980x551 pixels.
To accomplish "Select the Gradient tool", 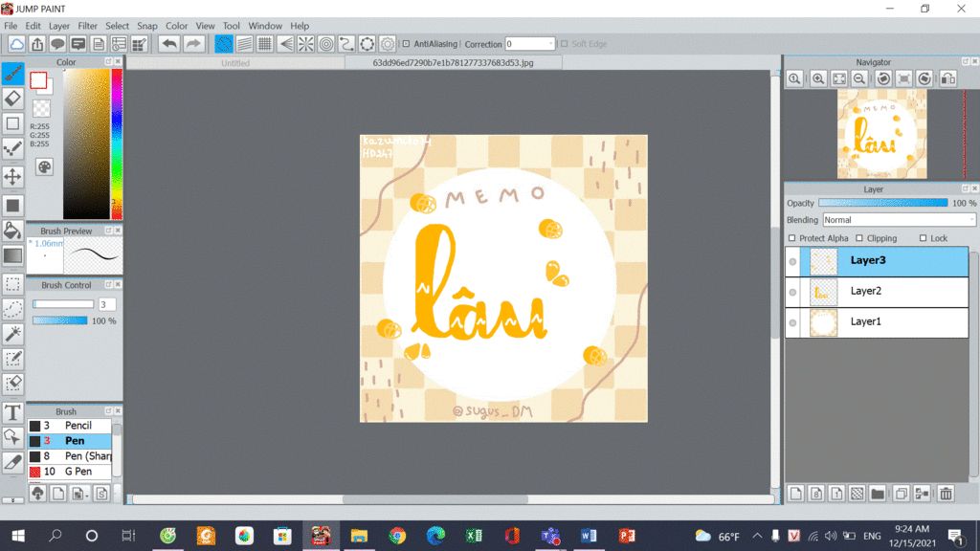I will 12,255.
